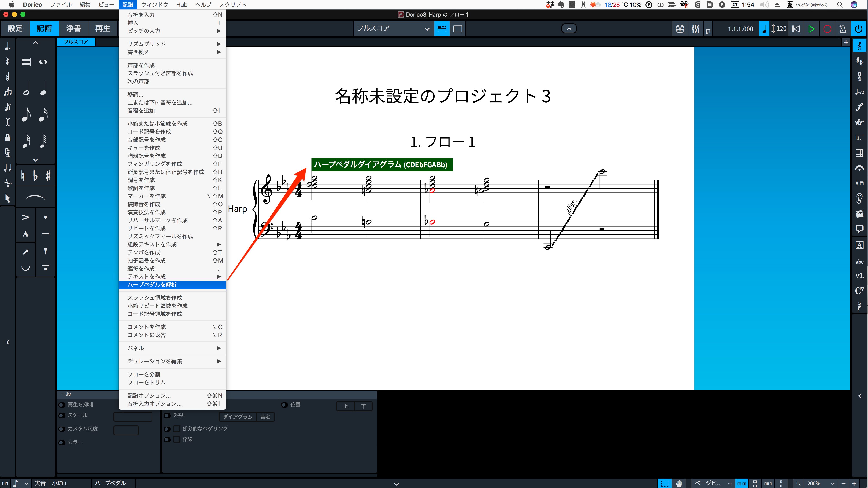Viewport: 868px width, 488px height.
Task: Open the mixer window
Action: [695, 29]
